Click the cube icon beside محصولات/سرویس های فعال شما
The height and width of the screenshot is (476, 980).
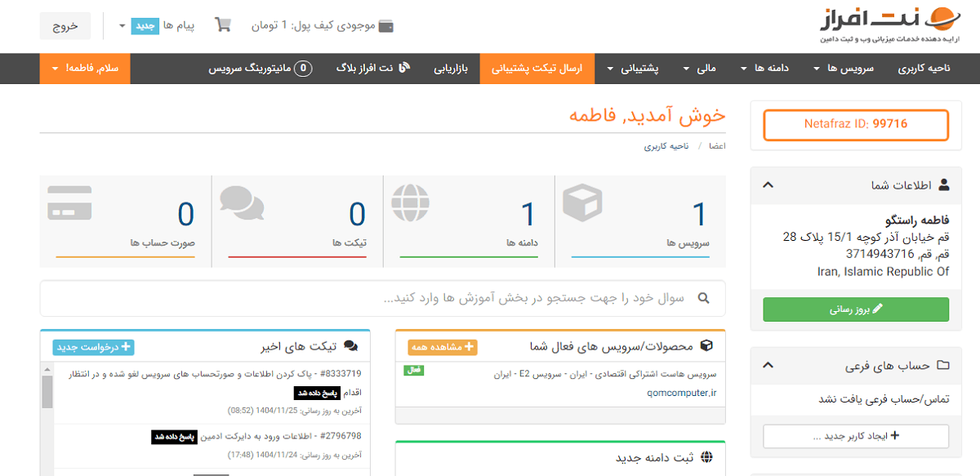click(707, 346)
